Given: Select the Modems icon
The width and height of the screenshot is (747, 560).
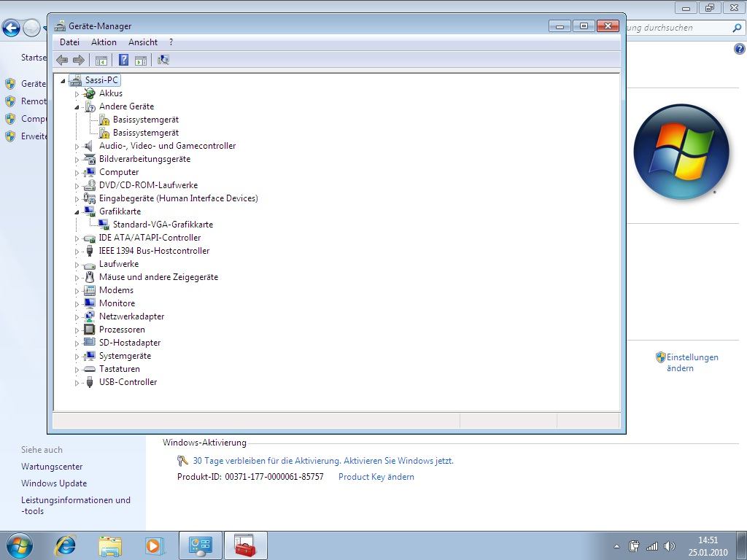Looking at the screenshot, I should point(89,290).
